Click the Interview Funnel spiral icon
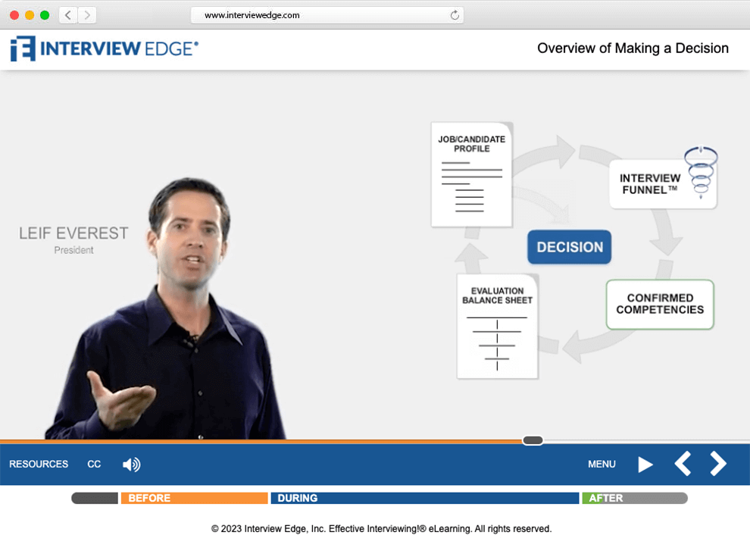The height and width of the screenshot is (560, 750). pos(701,172)
